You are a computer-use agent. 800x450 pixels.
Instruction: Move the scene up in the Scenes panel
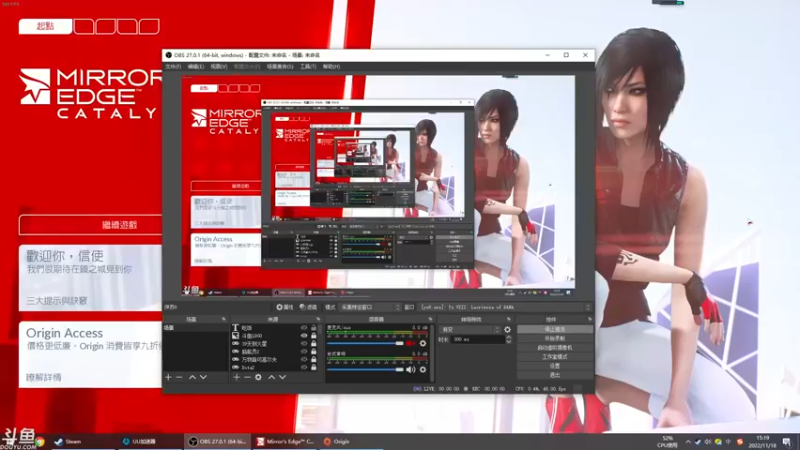pyautogui.click(x=192, y=377)
